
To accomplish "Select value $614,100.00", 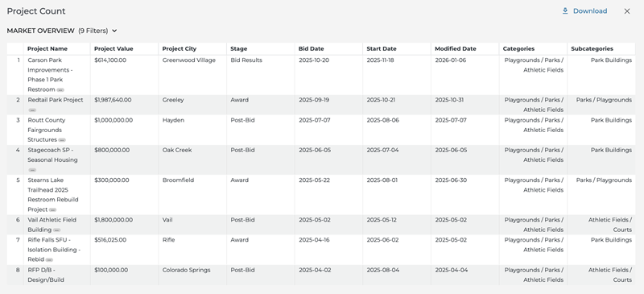I will pyautogui.click(x=110, y=60).
